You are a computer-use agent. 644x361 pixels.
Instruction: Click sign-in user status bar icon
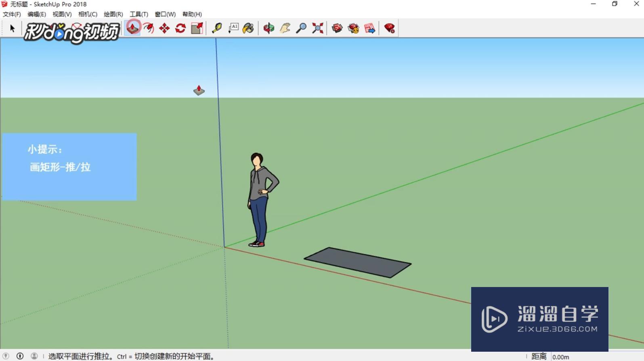[34, 356]
